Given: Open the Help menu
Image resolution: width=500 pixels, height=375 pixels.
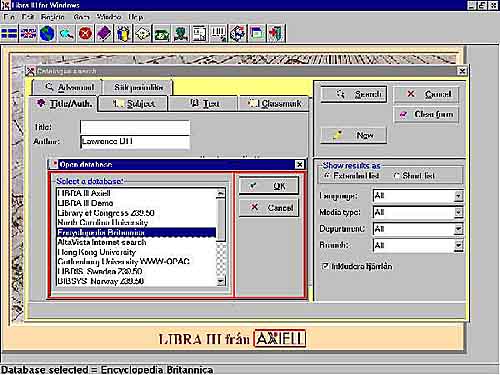Looking at the screenshot, I should click(x=136, y=17).
